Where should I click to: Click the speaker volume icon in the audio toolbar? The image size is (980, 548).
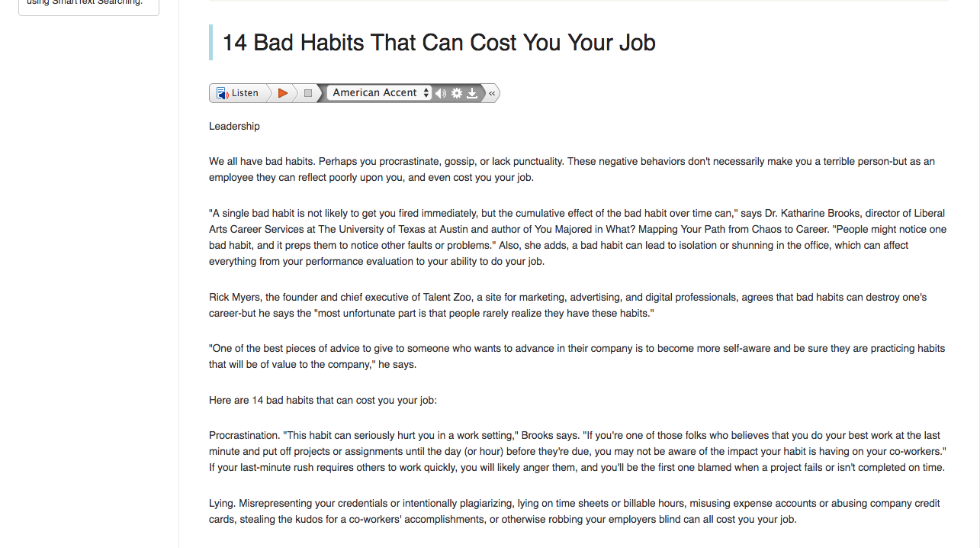[x=441, y=93]
